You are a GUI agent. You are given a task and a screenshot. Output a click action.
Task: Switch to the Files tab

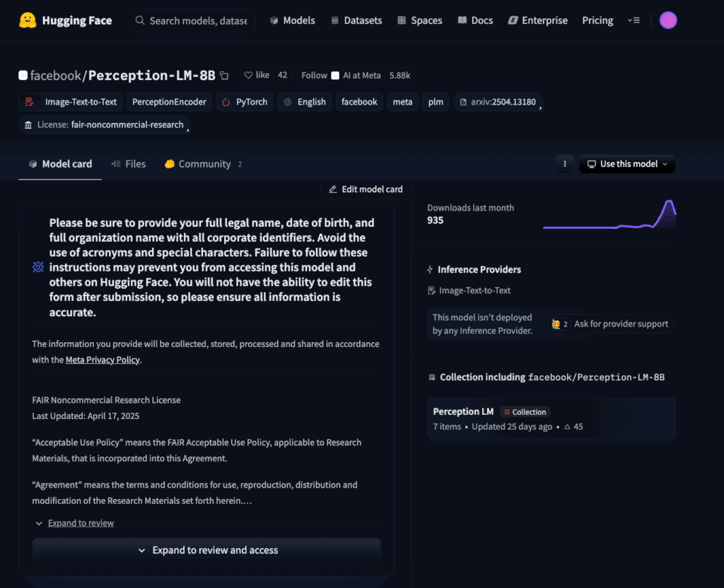coord(129,164)
